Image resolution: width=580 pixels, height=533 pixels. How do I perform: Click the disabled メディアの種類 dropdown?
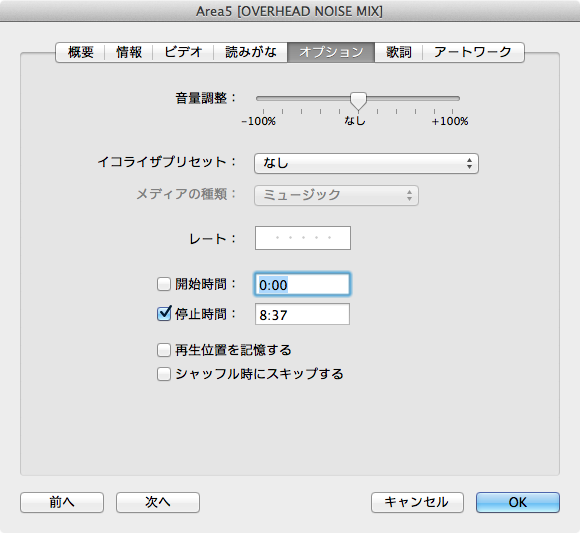[x=336, y=195]
